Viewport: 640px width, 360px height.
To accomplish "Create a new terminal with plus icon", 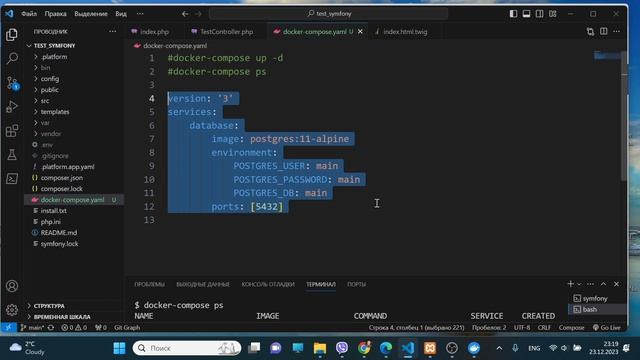I will pyautogui.click(x=570, y=284).
